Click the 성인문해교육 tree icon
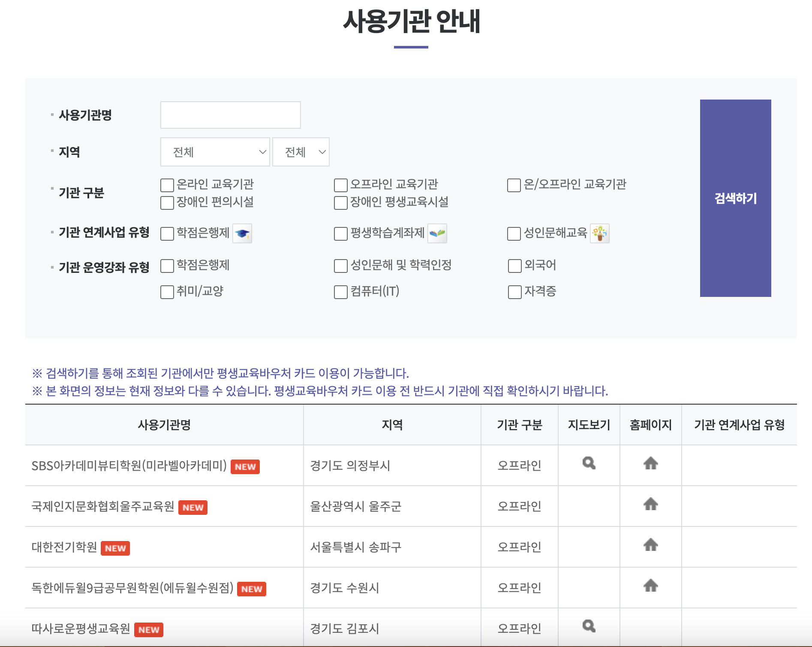Screen dimensions: 812x647 (x=600, y=233)
